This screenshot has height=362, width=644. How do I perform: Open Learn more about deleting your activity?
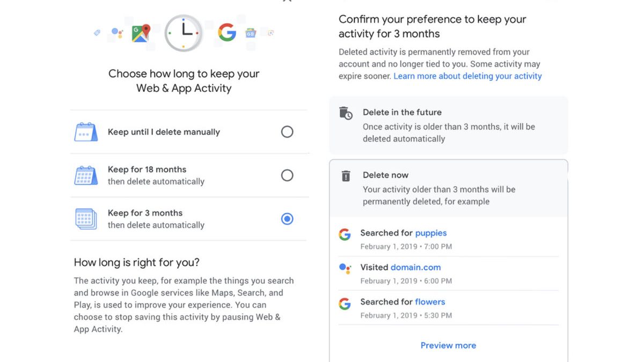coord(467,76)
